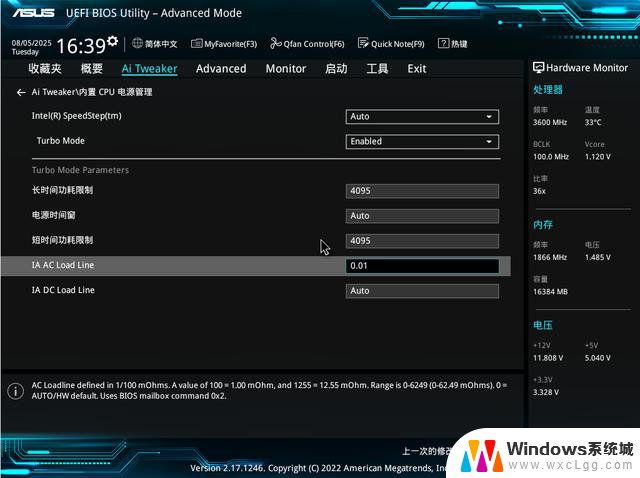Select the Ai Tweaker tab
This screenshot has height=478, width=640.
click(x=149, y=69)
